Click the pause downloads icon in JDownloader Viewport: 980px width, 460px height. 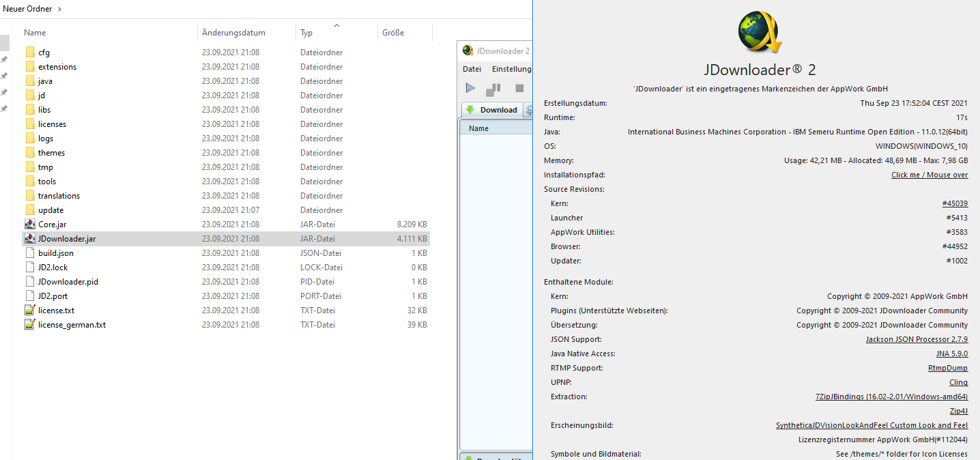point(493,89)
